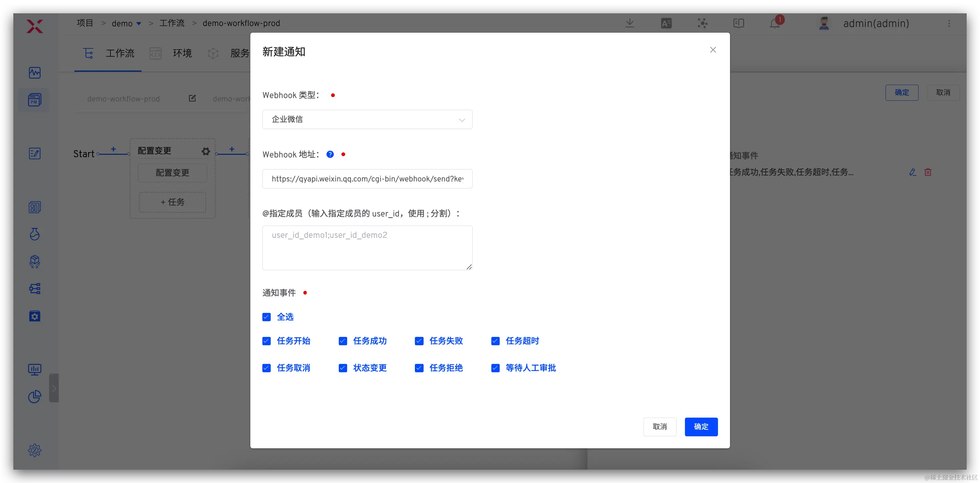Open the Webhook 类型 dropdown 企业微信

click(367, 119)
